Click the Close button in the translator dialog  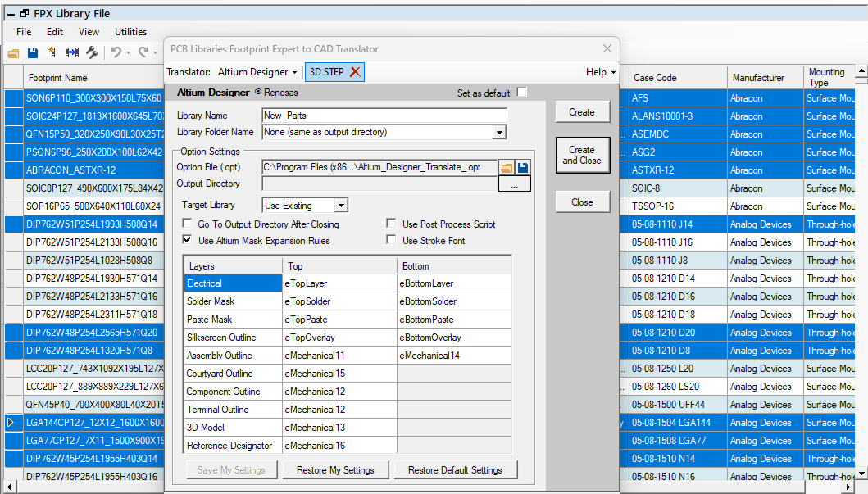pyautogui.click(x=582, y=202)
